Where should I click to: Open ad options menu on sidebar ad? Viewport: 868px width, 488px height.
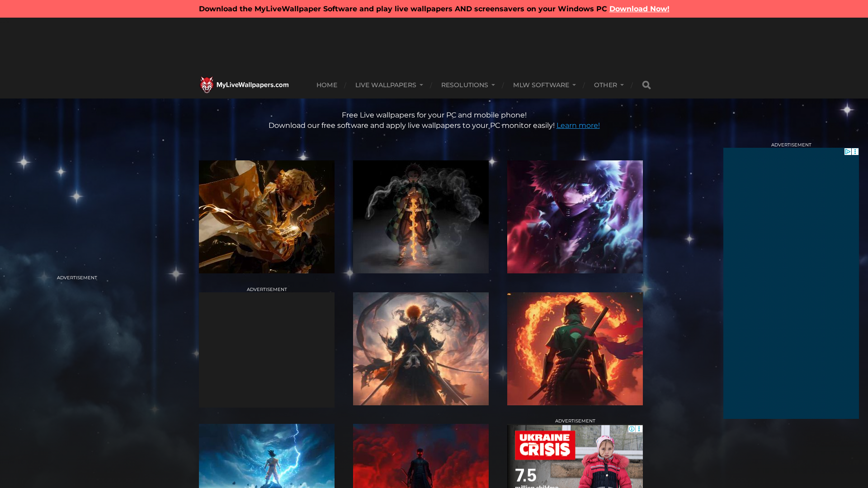(855, 152)
